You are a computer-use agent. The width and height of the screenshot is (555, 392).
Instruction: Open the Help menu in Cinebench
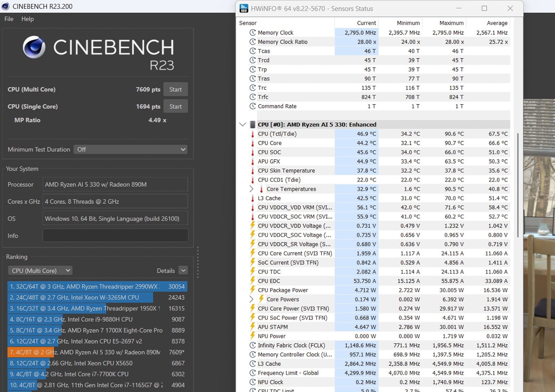tap(27, 19)
